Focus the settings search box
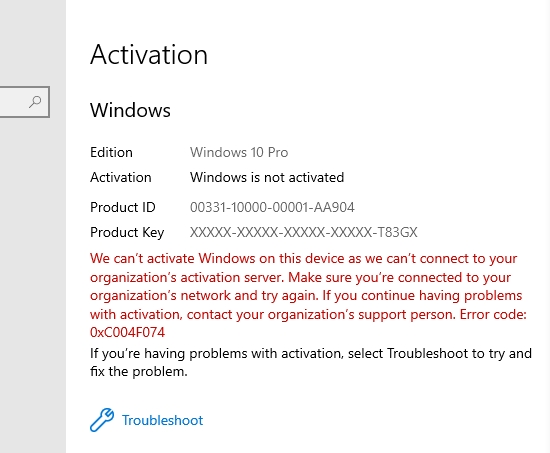The height and width of the screenshot is (453, 550). pos(25,102)
